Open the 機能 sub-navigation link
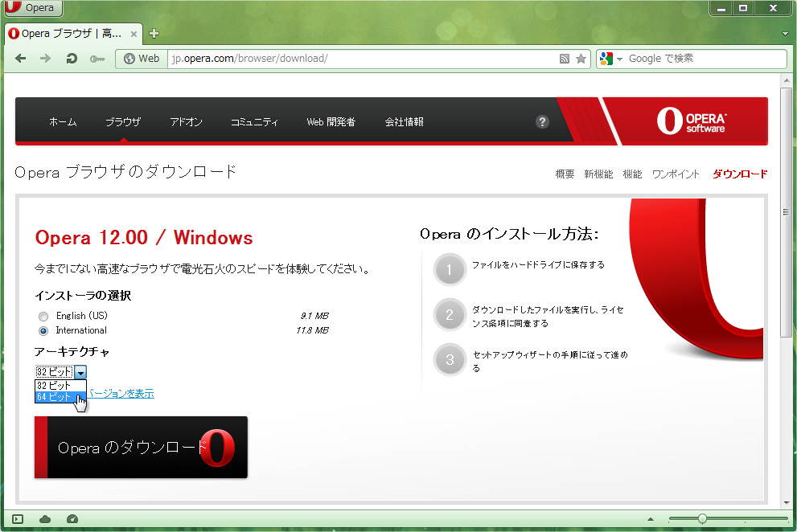Screen dimensions: 797x532 coord(632,174)
